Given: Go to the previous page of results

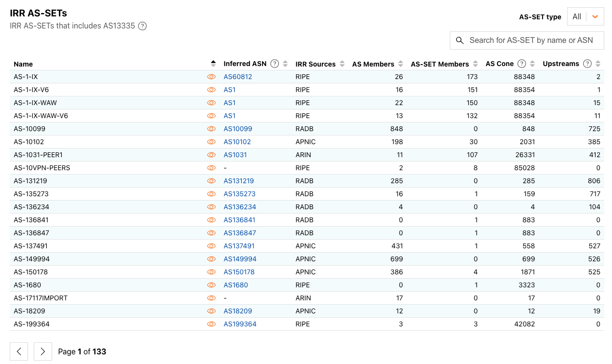Looking at the screenshot, I should tap(19, 351).
